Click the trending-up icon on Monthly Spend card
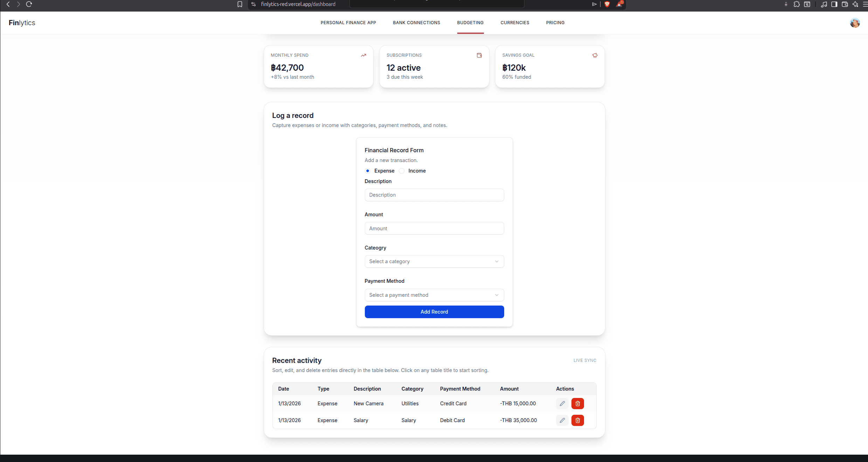The image size is (868, 462). pos(363,55)
